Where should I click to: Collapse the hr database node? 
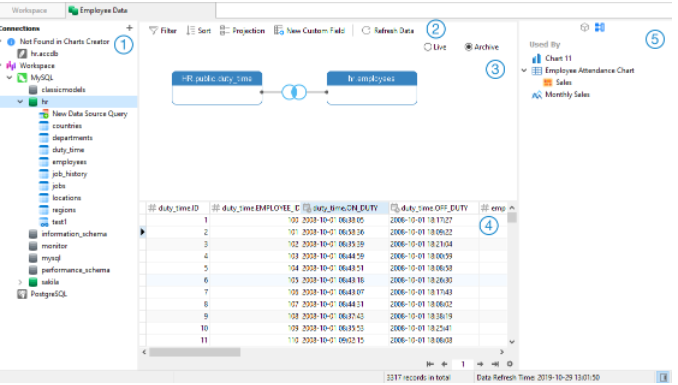[x=20, y=102]
